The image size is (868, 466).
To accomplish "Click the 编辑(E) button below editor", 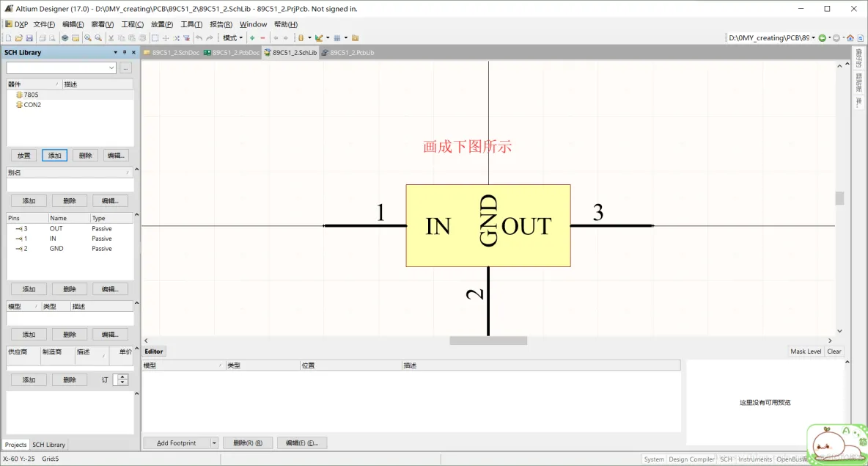I will coord(302,443).
